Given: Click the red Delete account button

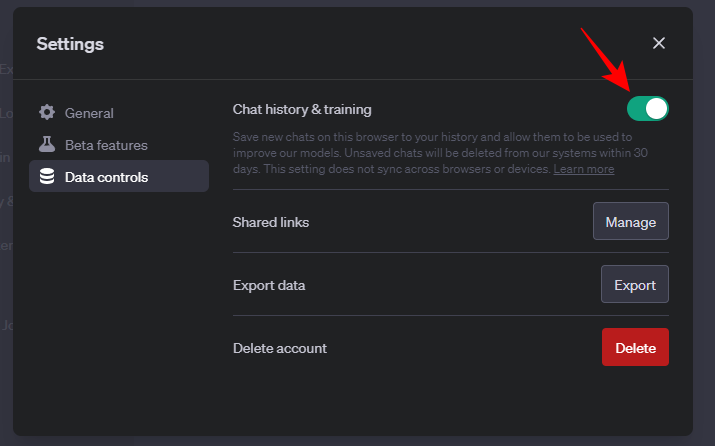Looking at the screenshot, I should [635, 348].
